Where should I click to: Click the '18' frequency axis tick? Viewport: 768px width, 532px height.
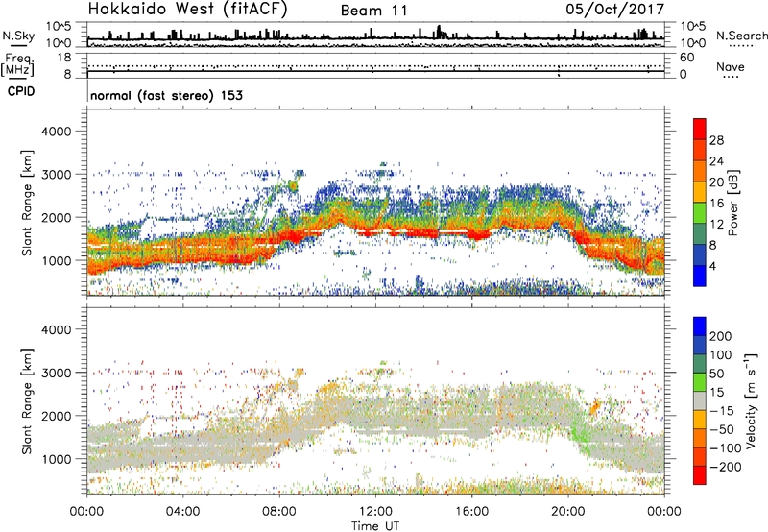[x=63, y=57]
